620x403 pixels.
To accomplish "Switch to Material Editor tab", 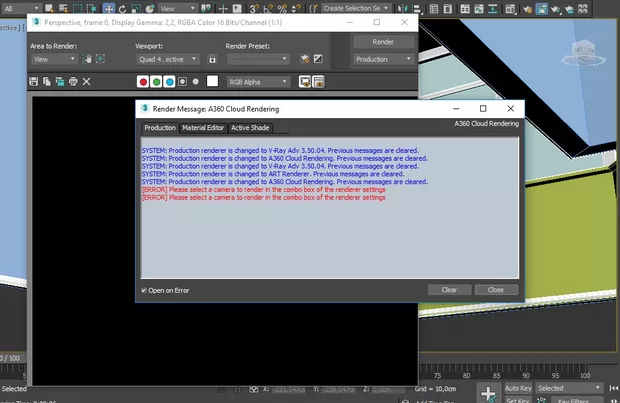I will (203, 128).
